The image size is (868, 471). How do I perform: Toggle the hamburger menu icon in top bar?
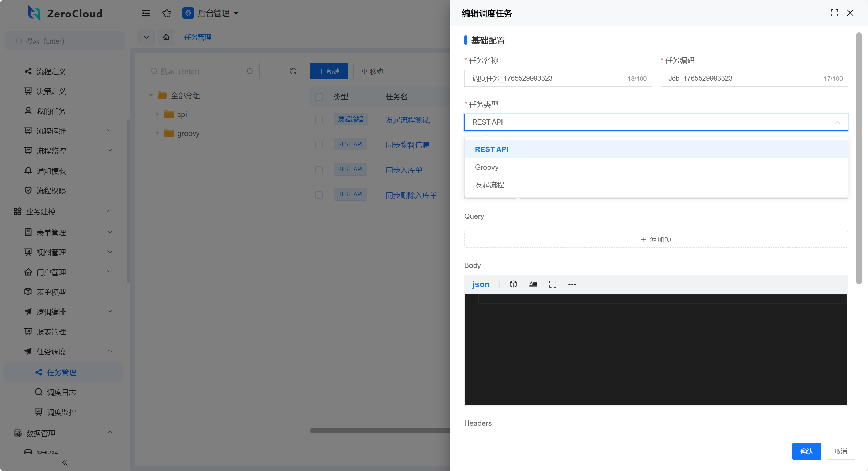146,13
